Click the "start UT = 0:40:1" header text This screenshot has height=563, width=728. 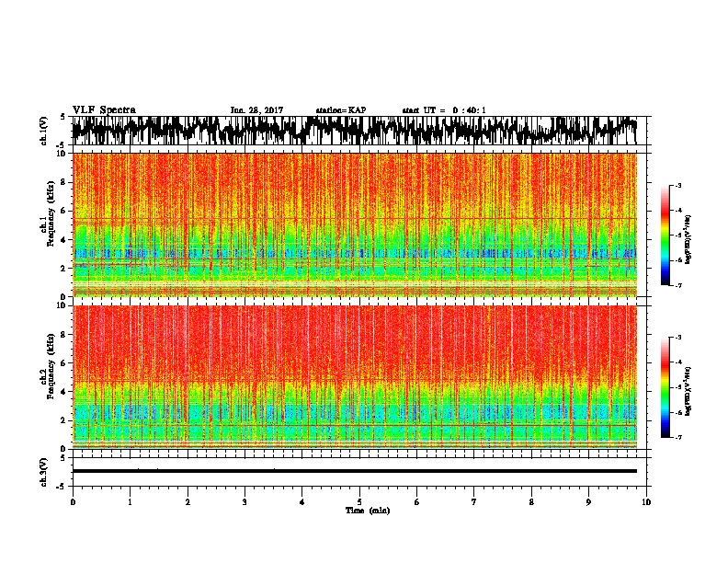444,110
